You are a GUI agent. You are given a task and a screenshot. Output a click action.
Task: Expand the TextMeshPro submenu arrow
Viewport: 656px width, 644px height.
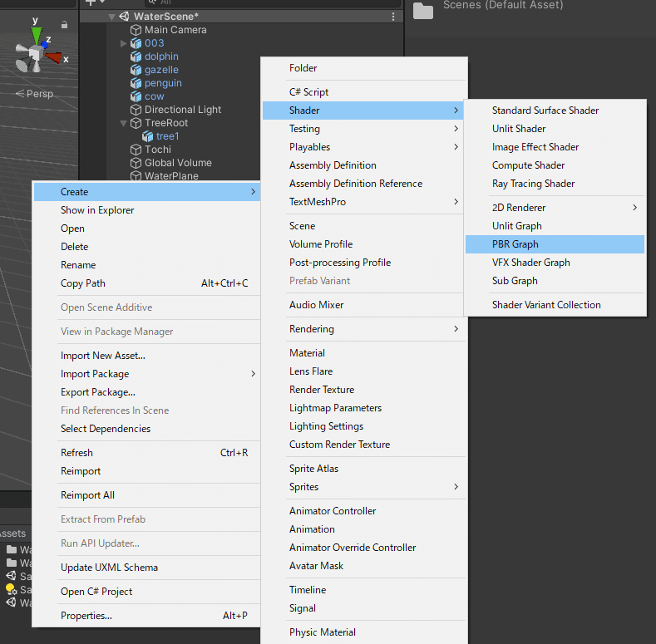(456, 202)
